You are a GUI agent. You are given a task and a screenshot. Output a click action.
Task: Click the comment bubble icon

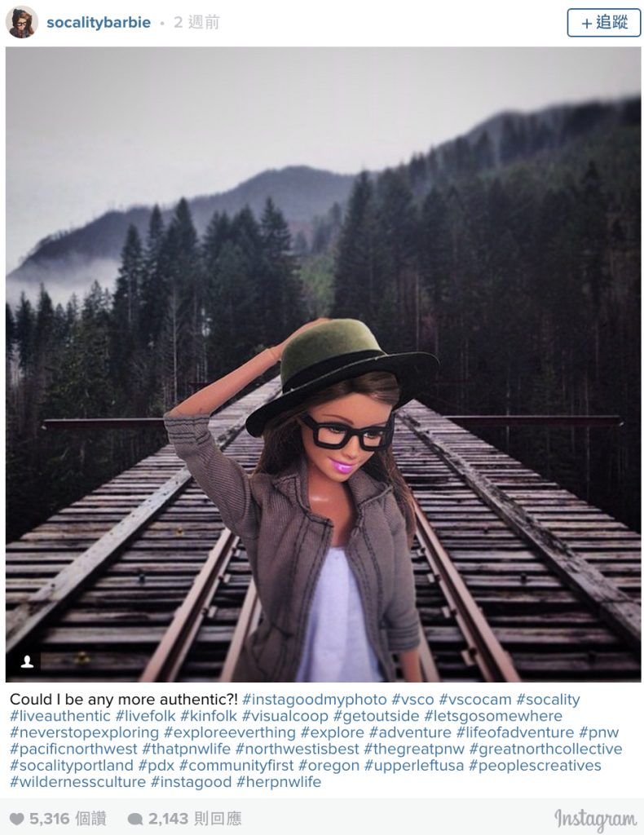tap(135, 819)
